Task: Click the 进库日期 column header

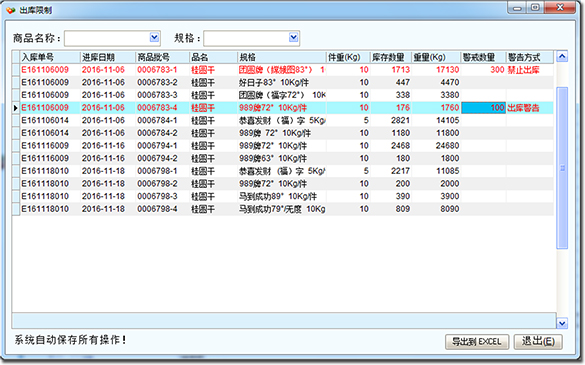Action: pos(107,57)
